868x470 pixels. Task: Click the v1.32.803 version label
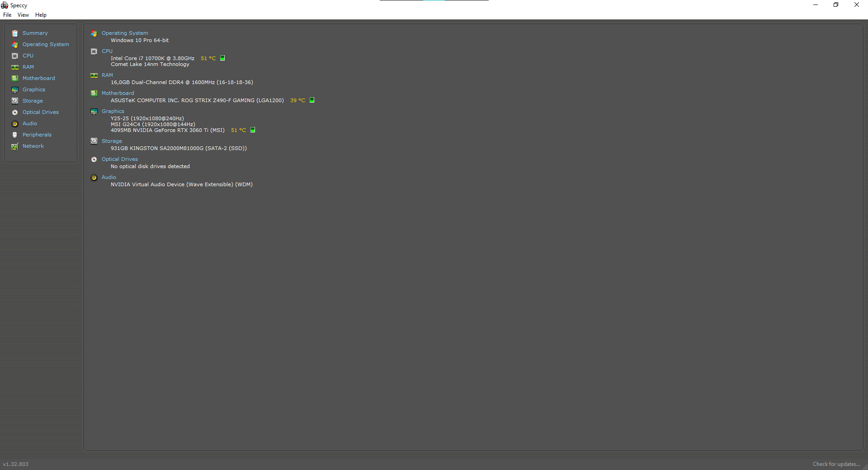[x=15, y=464]
